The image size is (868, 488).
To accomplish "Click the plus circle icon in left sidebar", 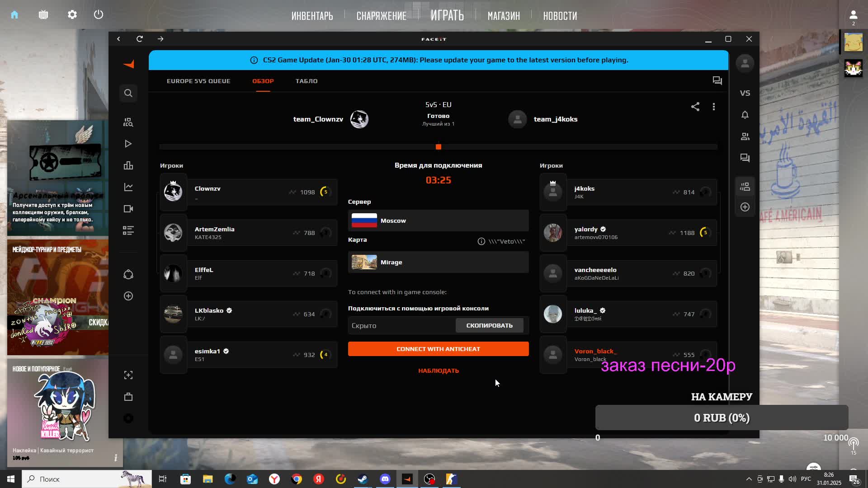I will (x=128, y=296).
